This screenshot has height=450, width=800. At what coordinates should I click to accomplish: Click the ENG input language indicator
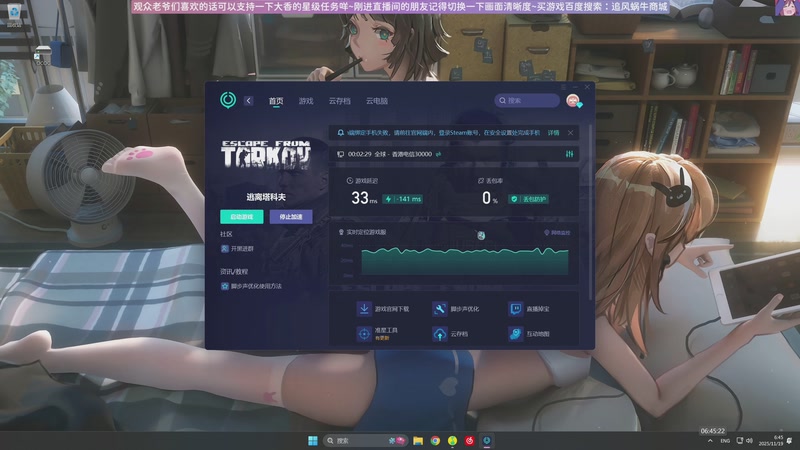click(725, 441)
